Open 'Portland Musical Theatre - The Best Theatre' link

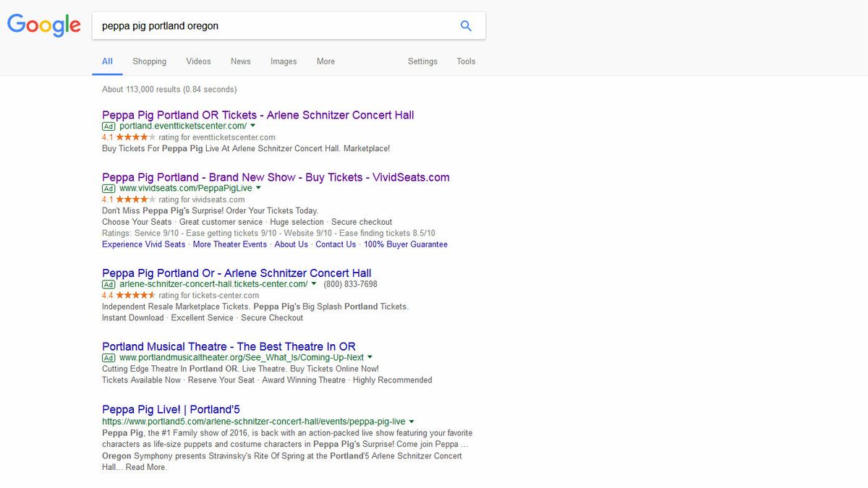point(229,346)
